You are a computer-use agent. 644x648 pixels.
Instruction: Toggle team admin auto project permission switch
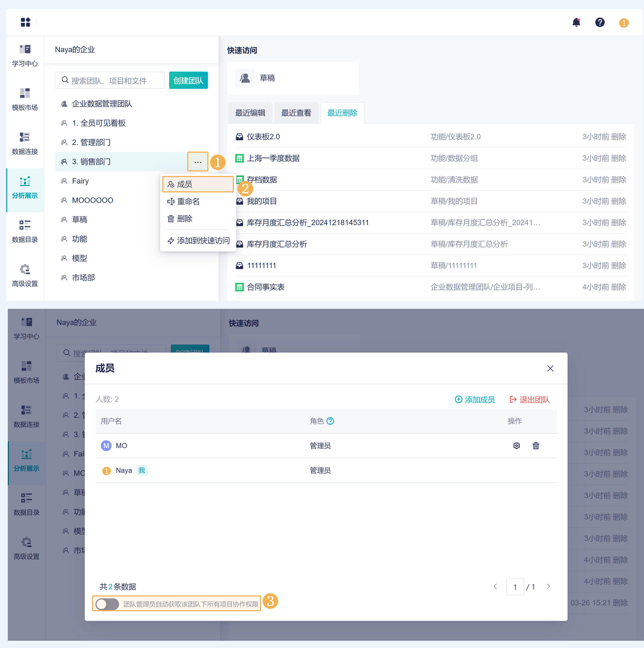point(107,604)
